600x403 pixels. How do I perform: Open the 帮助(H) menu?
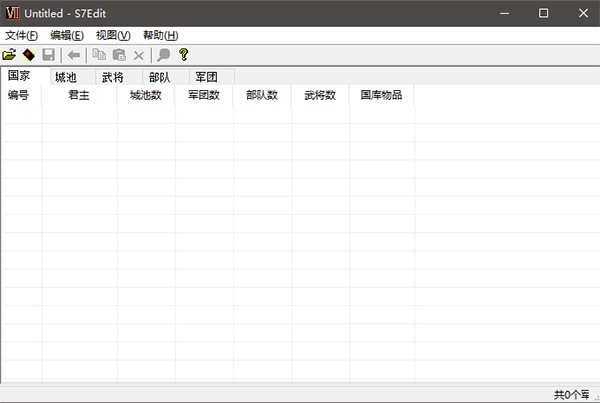160,35
